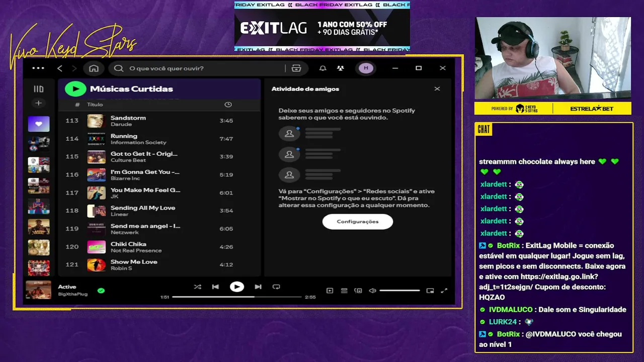Enter full-screen with the expand icon
Image resolution: width=644 pixels, height=362 pixels.
444,291
